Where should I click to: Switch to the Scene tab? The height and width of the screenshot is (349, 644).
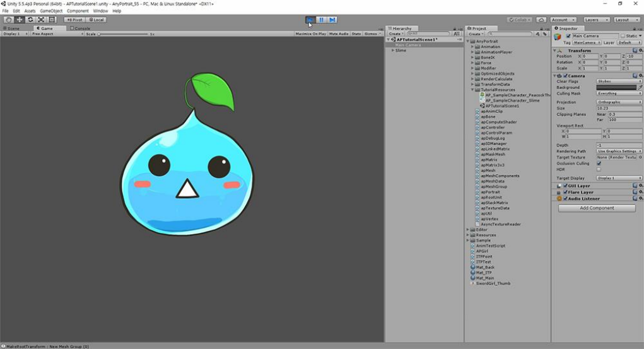[11, 28]
